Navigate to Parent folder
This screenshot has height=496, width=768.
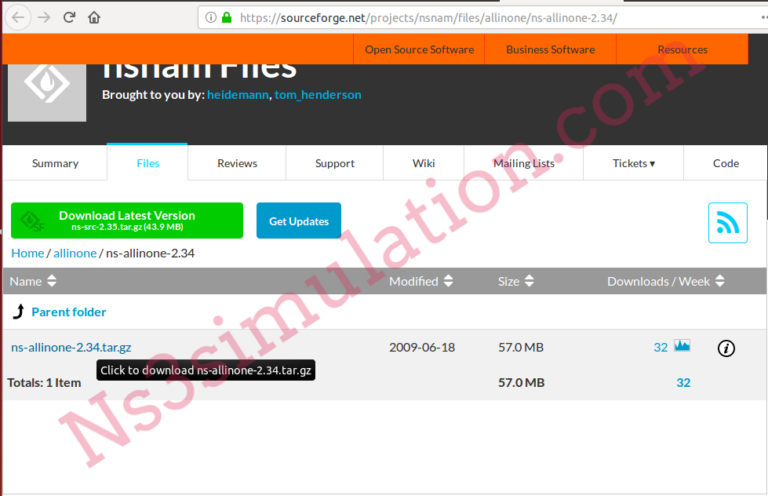tap(68, 312)
